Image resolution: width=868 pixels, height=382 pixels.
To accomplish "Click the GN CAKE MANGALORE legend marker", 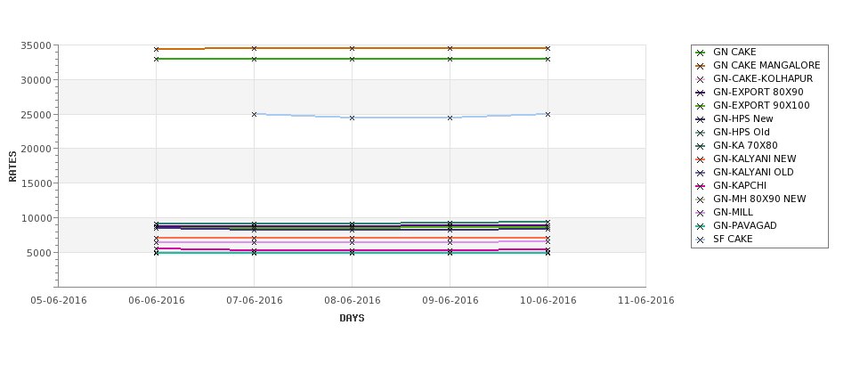I will pyautogui.click(x=700, y=66).
